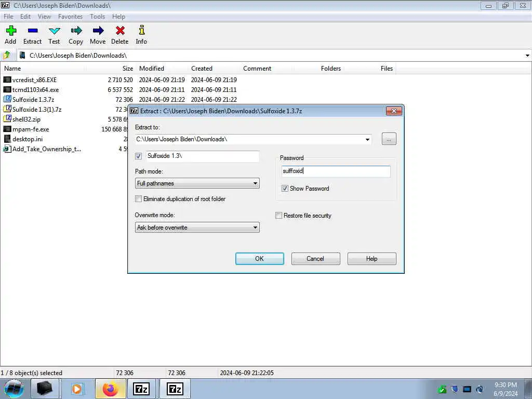Viewport: 532px width, 399px height.
Task: Click the Delete toolbar icon
Action: [120, 31]
